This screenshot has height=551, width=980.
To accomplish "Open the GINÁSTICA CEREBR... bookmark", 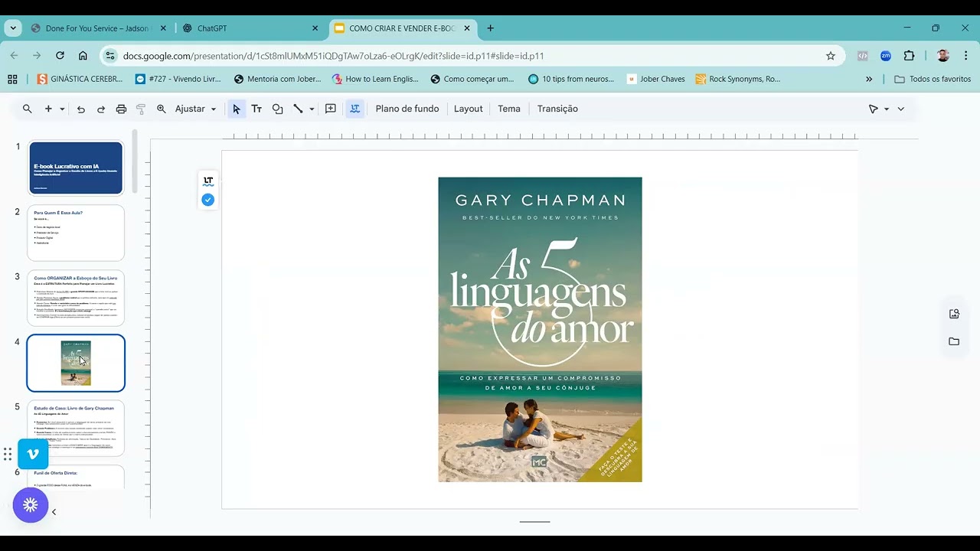I will pos(80,79).
